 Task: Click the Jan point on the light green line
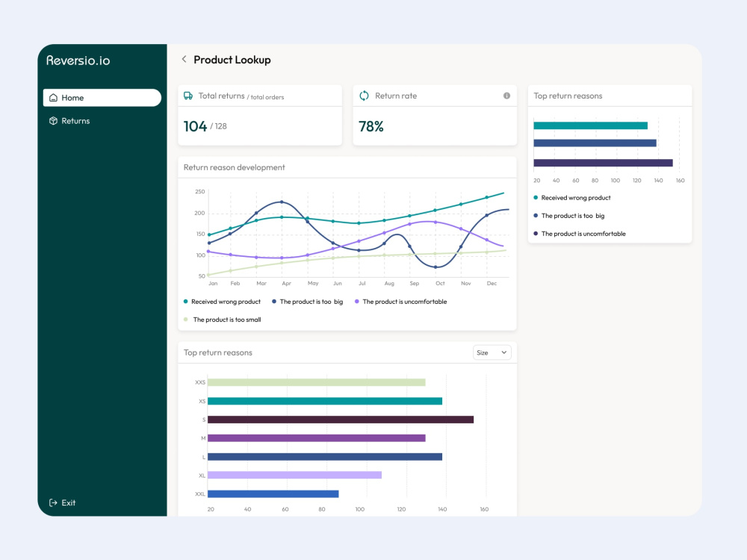point(208,275)
